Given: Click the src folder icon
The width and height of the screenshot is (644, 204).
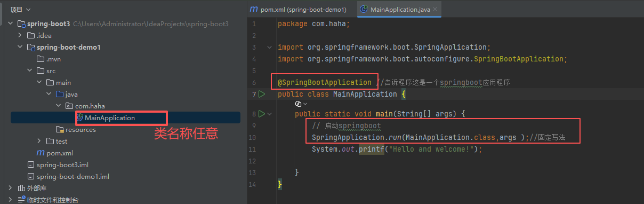Looking at the screenshot, I should [x=41, y=70].
